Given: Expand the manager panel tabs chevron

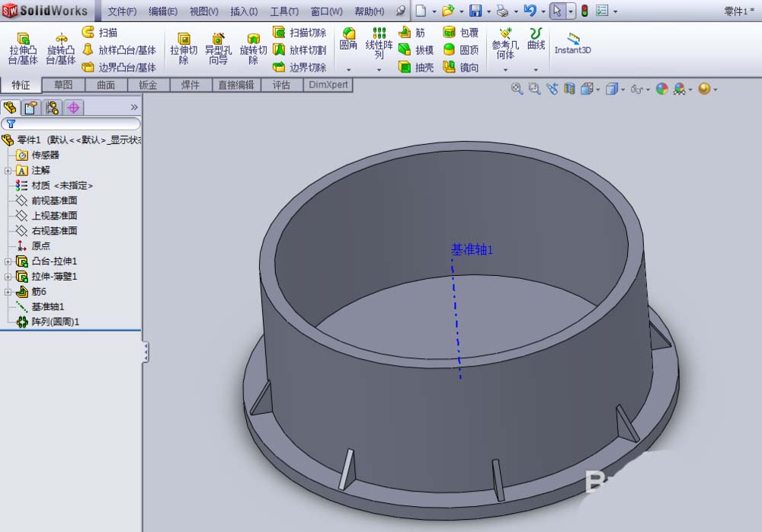Looking at the screenshot, I should tap(134, 107).
